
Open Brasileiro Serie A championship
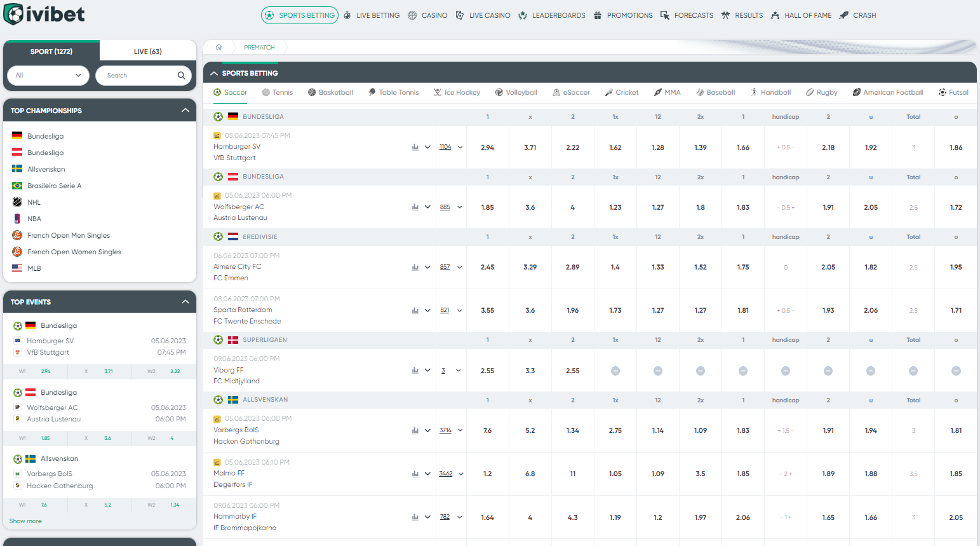(x=55, y=186)
